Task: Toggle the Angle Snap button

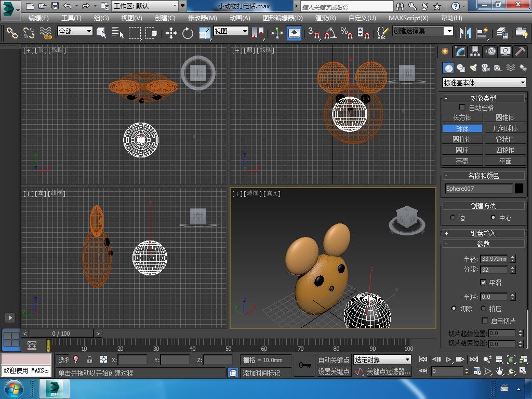Action: click(330, 33)
